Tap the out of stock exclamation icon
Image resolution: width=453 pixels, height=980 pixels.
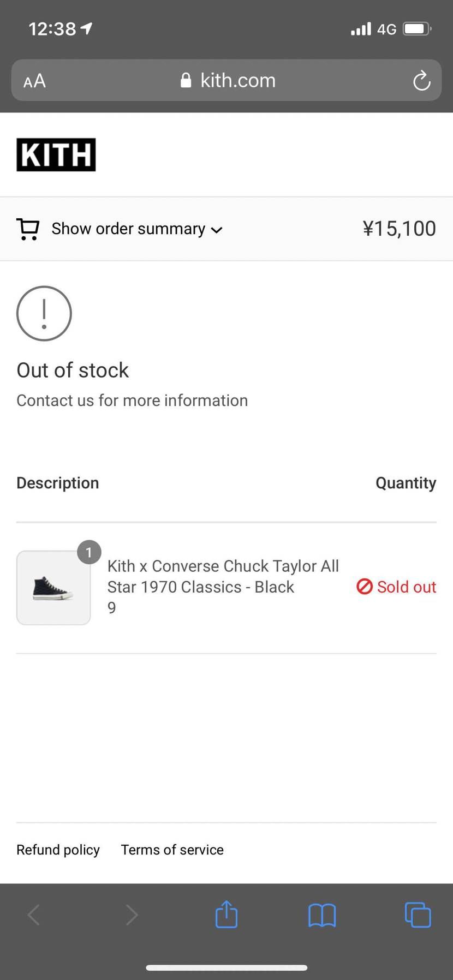pyautogui.click(x=44, y=313)
